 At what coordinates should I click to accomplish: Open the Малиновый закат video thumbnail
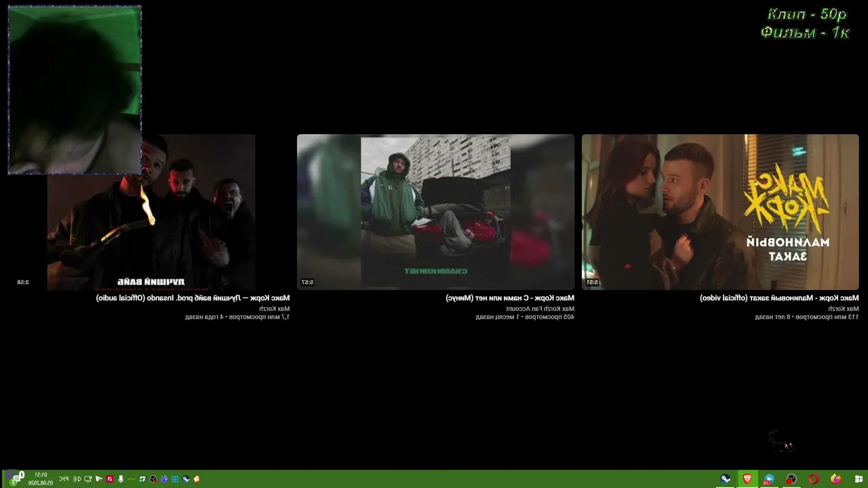[x=720, y=212]
